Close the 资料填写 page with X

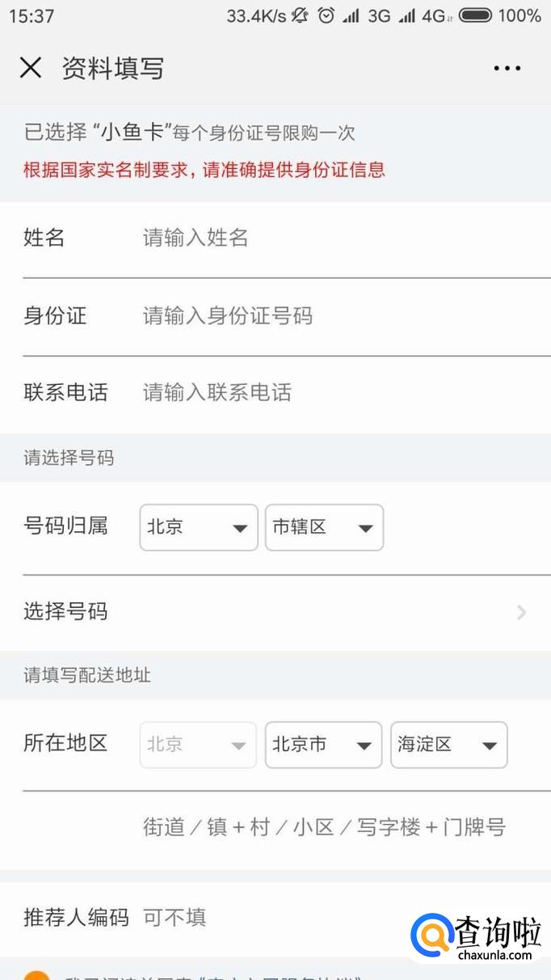point(30,68)
